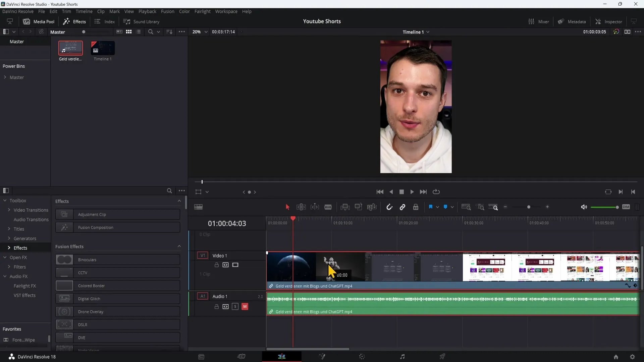Disable Video 1 track visibility
This screenshot has width=644, height=362.
235,265
